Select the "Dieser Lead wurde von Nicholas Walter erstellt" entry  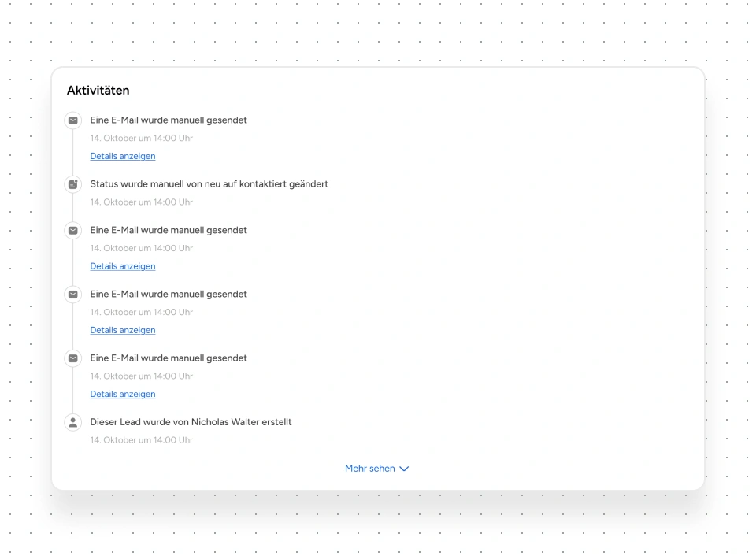click(191, 422)
